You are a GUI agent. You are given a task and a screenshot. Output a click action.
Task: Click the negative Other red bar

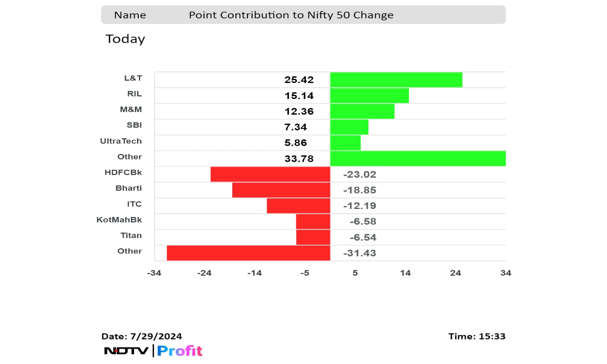(x=248, y=253)
